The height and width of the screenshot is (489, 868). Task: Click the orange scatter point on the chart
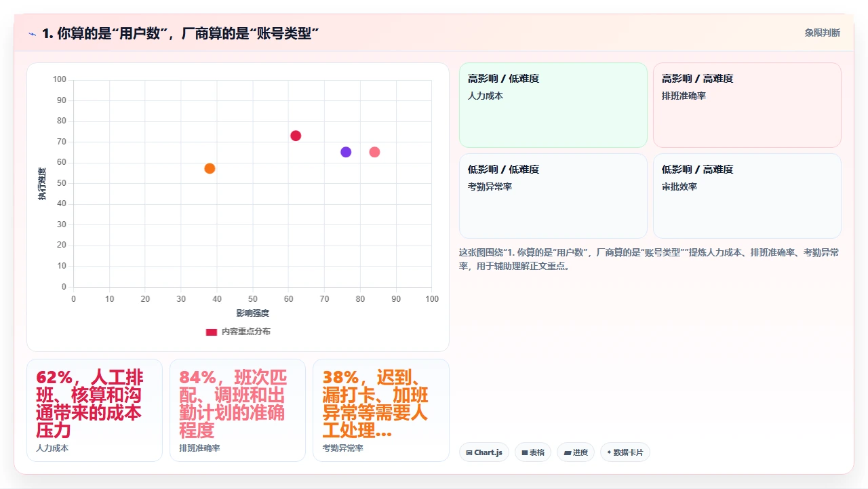[x=210, y=168]
